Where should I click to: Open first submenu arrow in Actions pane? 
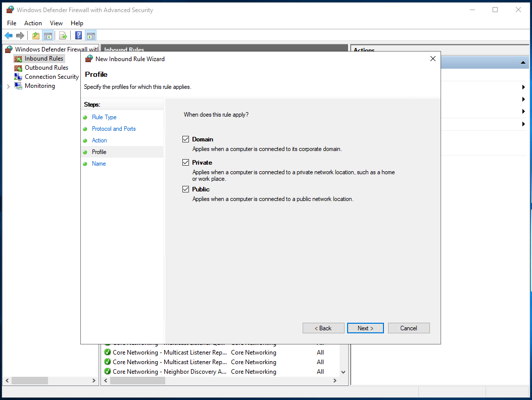pos(523,87)
